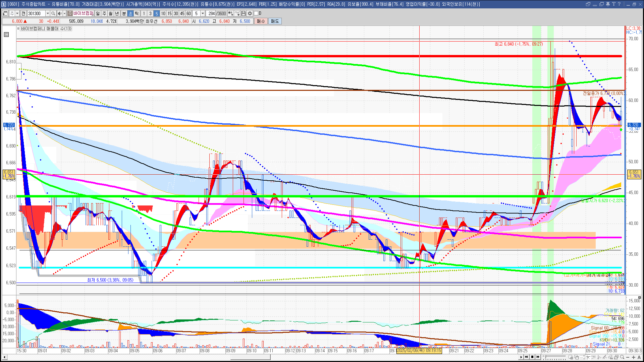Toggle the D checkbox in toolbar
This screenshot has width=644, height=362.
[x=256, y=13]
